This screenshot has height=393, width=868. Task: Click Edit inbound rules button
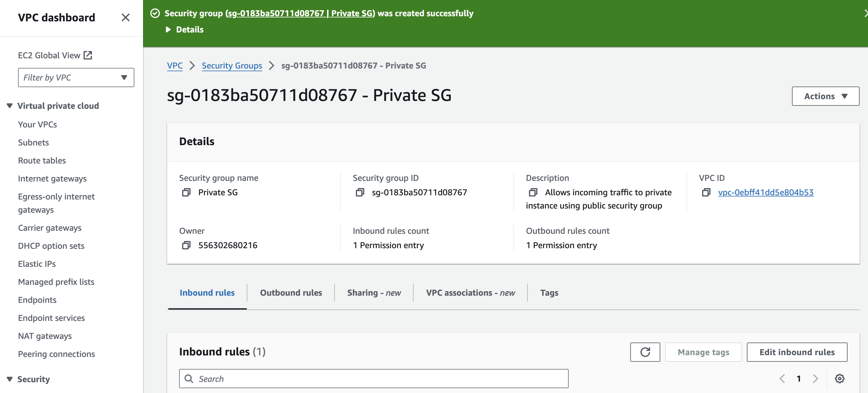pos(796,352)
